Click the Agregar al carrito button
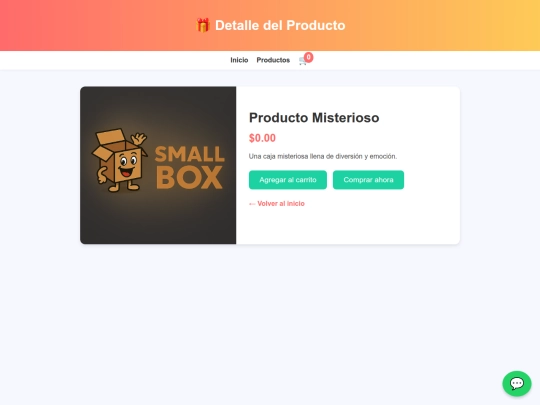540x405 pixels. click(288, 180)
